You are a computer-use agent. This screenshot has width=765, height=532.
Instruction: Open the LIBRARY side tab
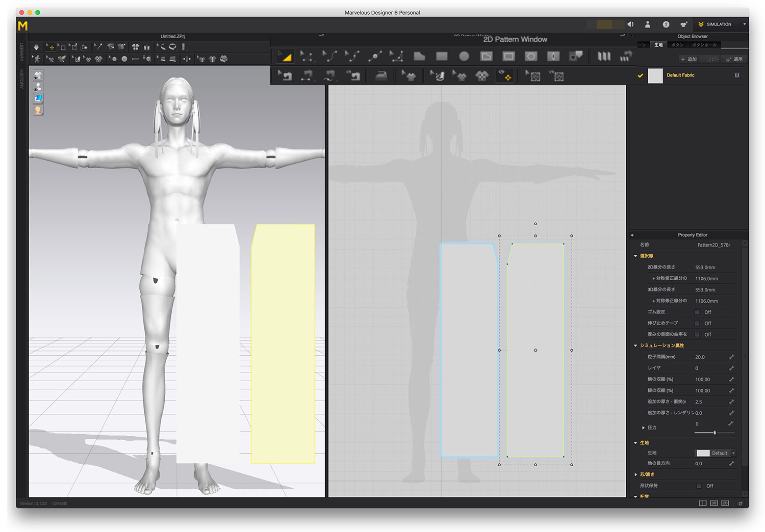pos(22,52)
